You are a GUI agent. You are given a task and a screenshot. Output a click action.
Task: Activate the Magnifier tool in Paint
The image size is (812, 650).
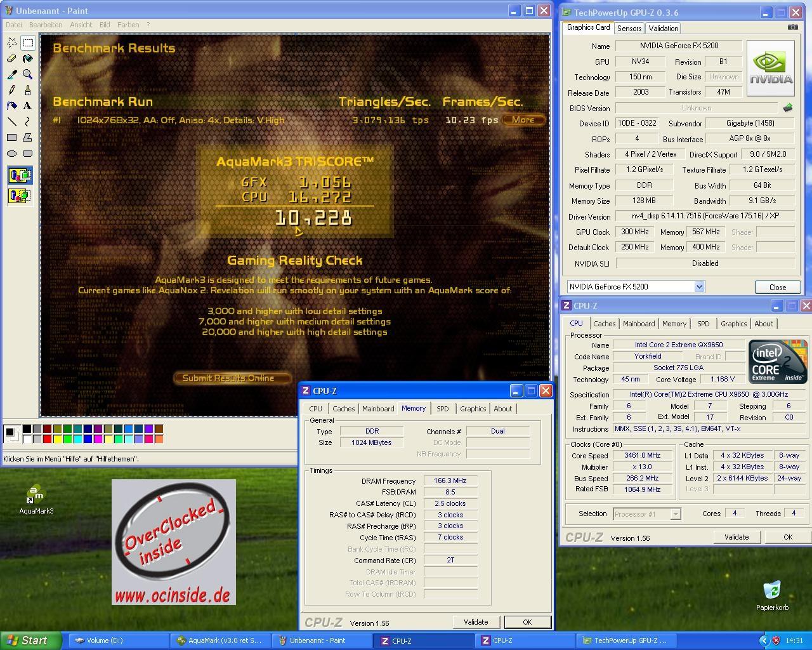pos(28,74)
